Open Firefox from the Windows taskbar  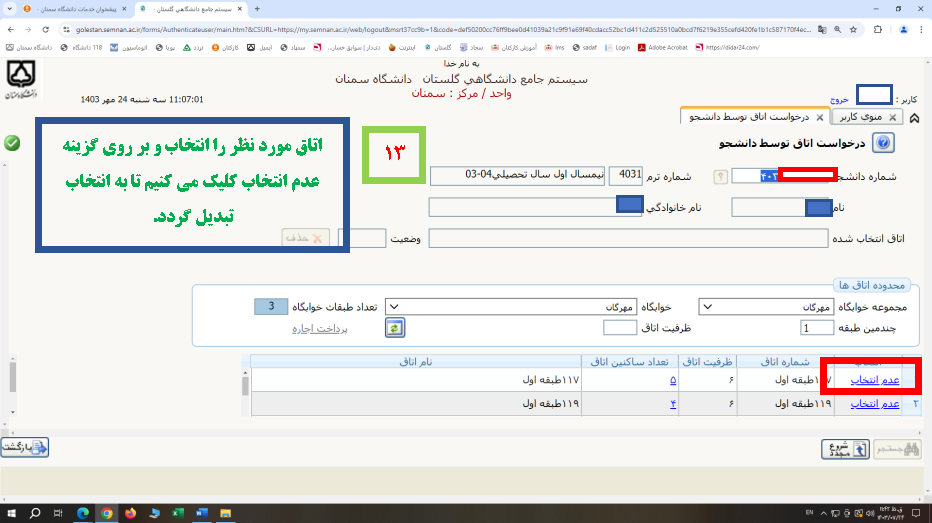point(131,512)
